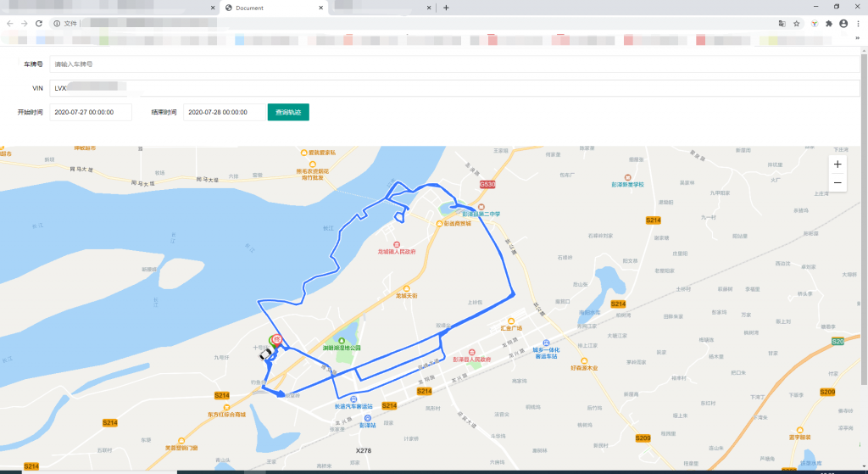868x474 pixels.
Task: Zoom out the map with minus button
Action: [837, 182]
